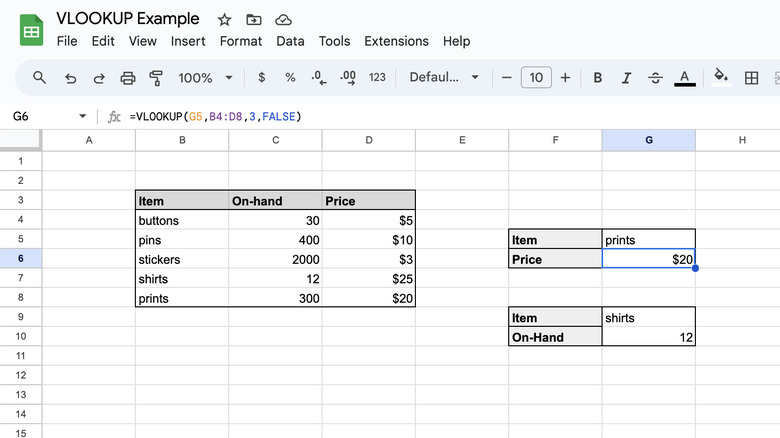
Task: Open the text color picker
Action: [x=685, y=77]
